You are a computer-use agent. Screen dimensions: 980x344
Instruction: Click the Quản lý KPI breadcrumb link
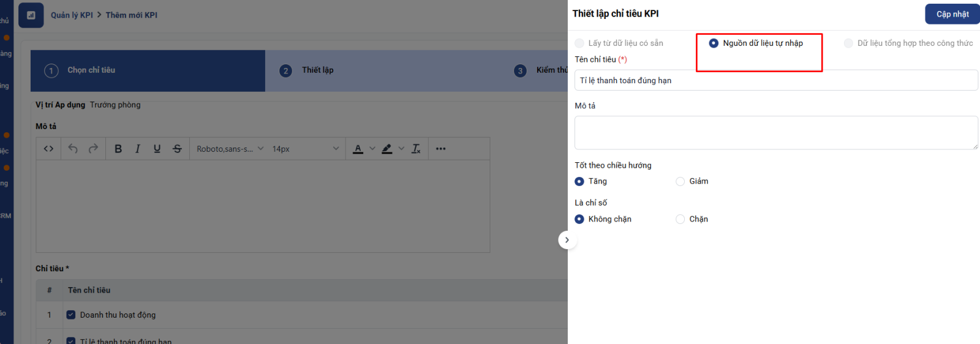[72, 15]
